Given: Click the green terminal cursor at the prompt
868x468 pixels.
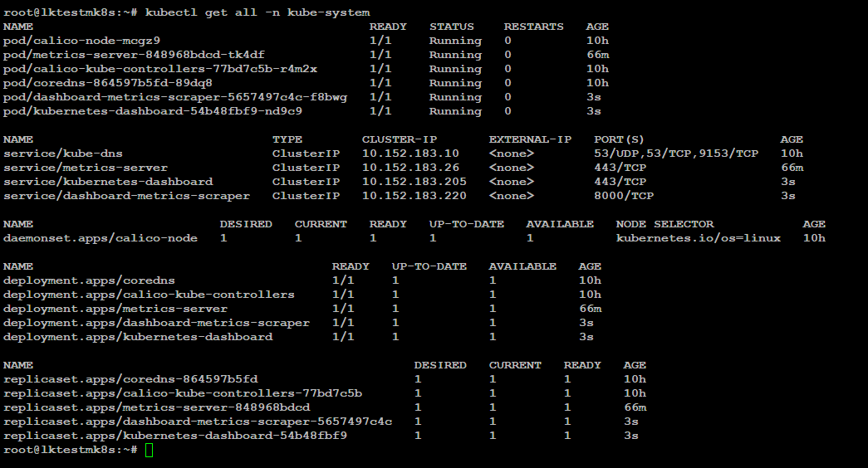Looking at the screenshot, I should coord(149,451).
